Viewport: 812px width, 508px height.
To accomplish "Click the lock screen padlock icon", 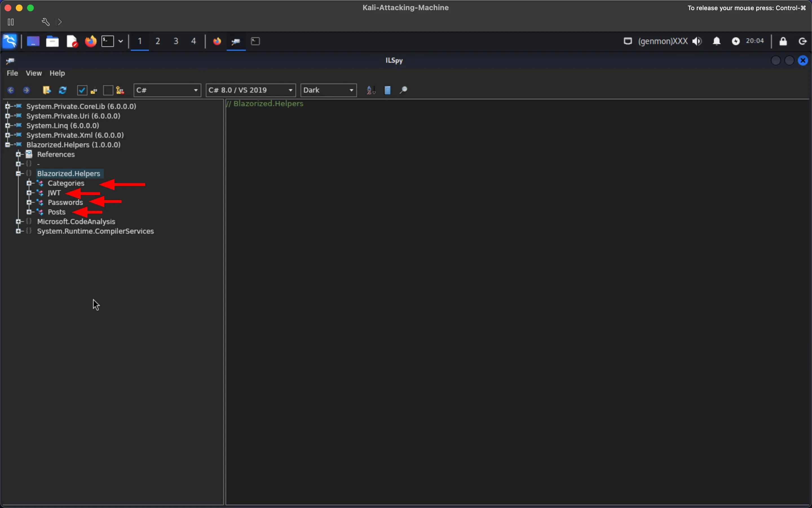I will (x=783, y=41).
